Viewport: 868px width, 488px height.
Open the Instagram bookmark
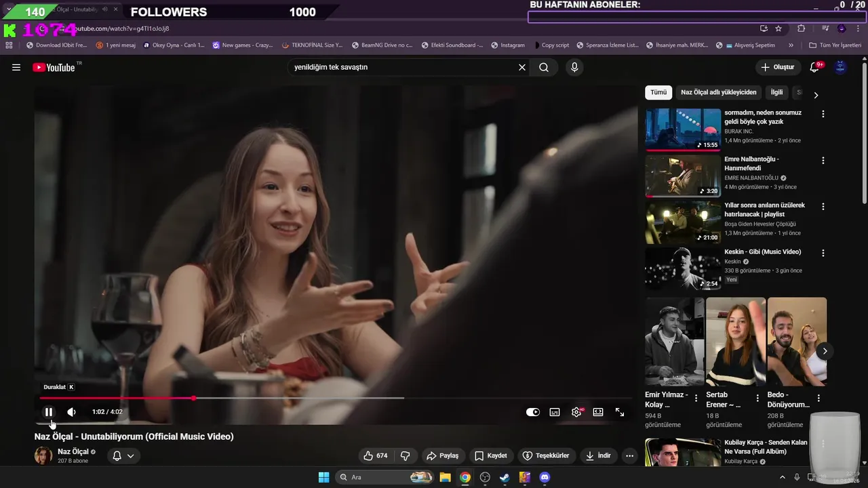(x=508, y=45)
